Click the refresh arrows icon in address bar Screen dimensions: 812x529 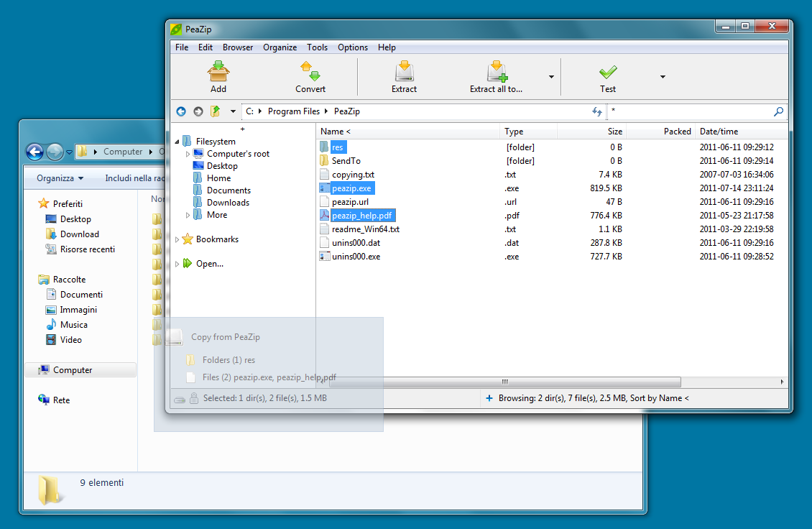point(596,111)
